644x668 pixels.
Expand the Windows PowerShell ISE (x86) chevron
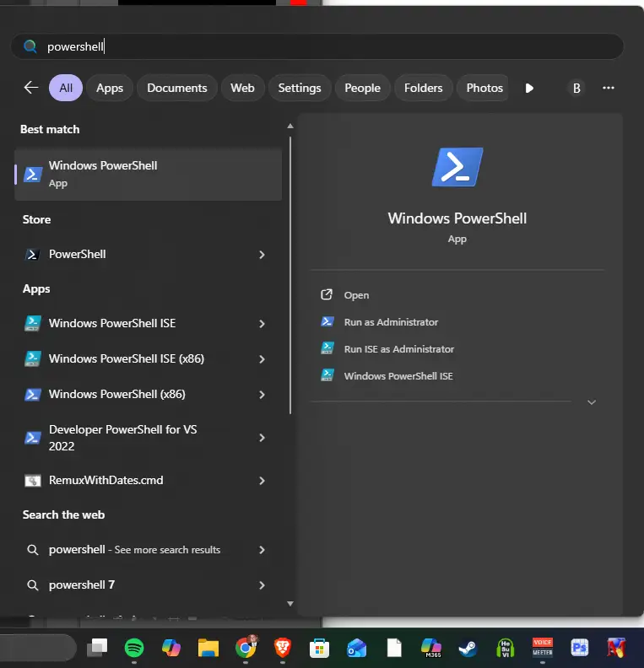coord(262,359)
